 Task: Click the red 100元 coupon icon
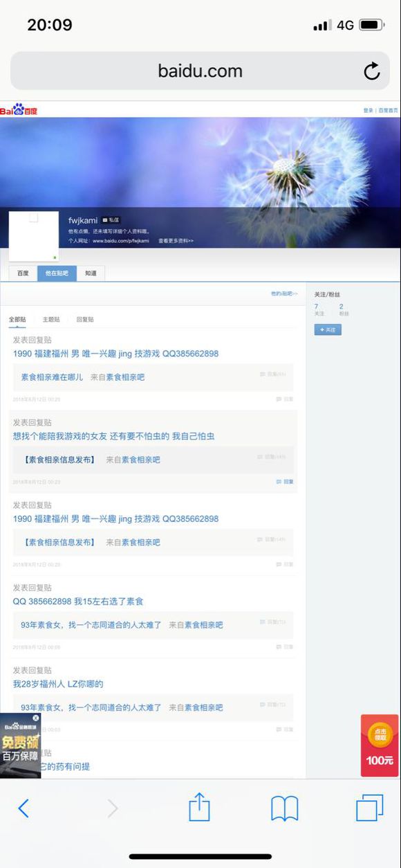click(380, 745)
